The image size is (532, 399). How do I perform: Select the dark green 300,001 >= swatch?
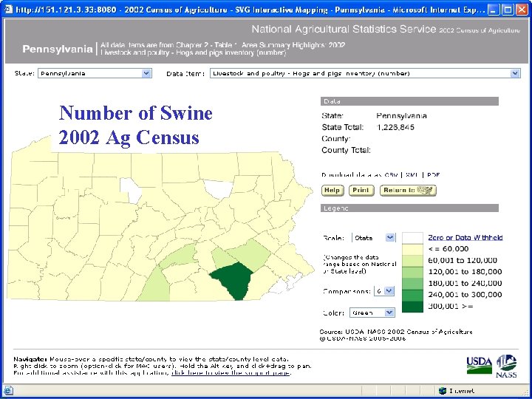tap(412, 306)
